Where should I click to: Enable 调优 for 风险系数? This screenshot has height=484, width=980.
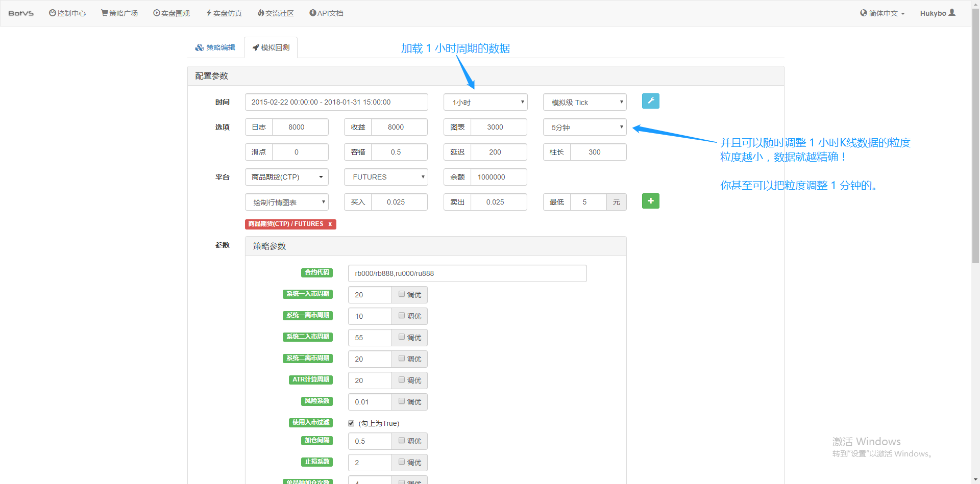[402, 401]
